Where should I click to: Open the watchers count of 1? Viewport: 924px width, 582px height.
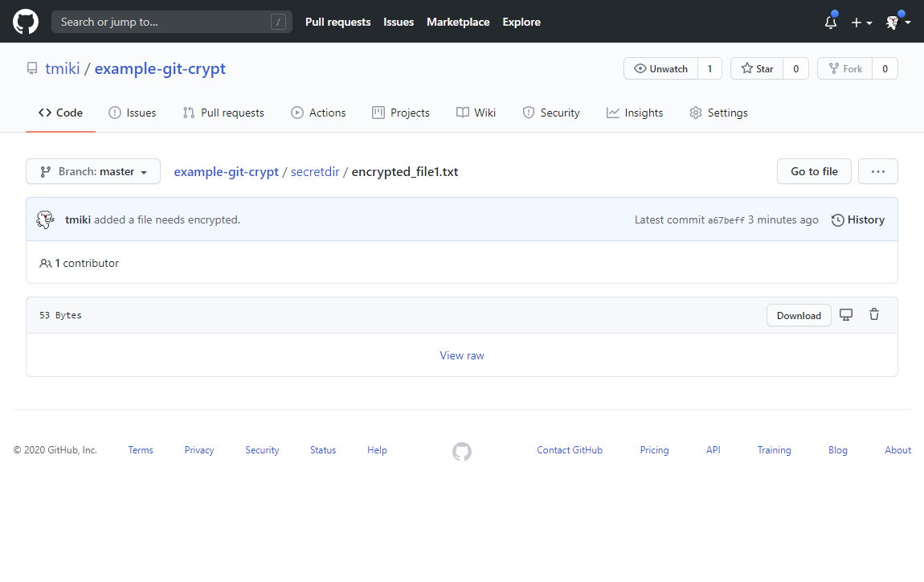709,68
